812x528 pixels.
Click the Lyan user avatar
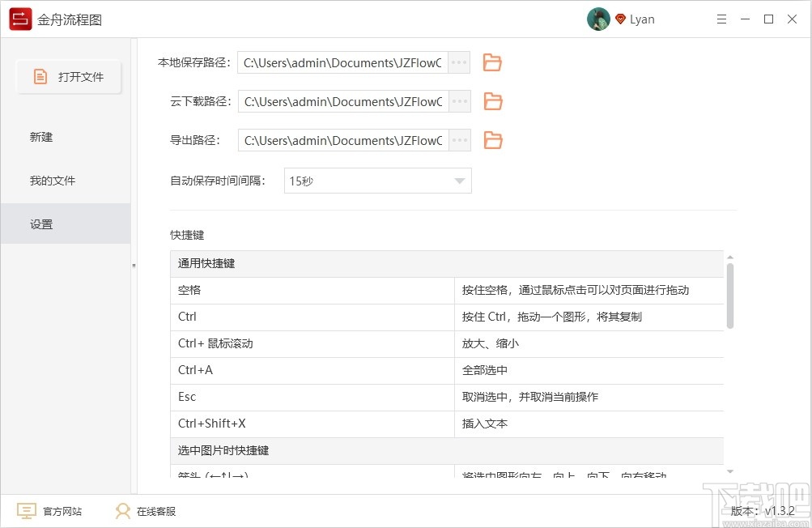[597, 18]
